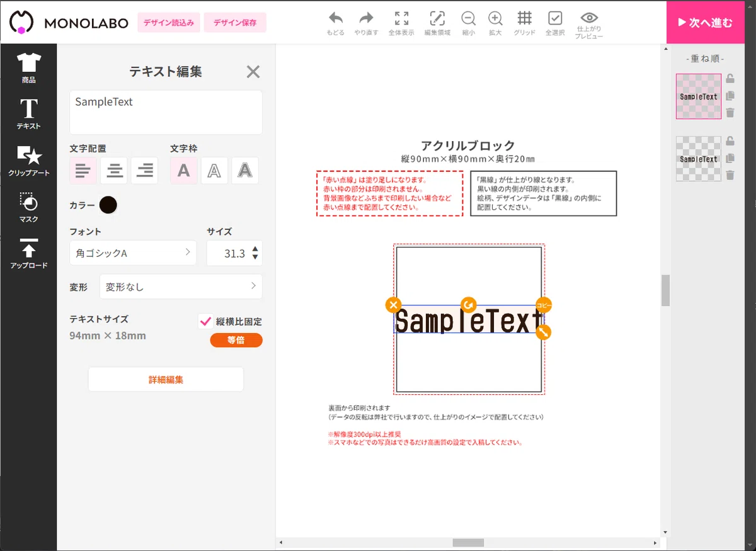
Task: Click the orange resize handle
Action: 544,332
